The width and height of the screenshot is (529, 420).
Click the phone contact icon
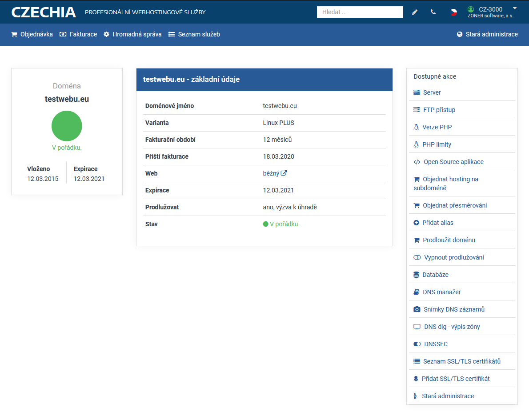433,12
